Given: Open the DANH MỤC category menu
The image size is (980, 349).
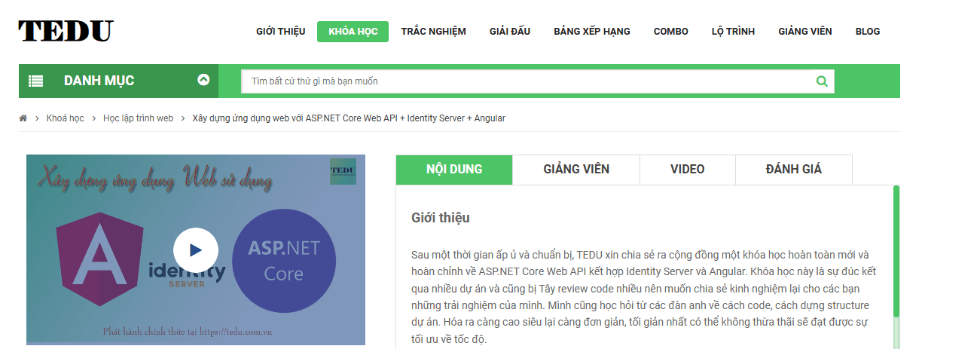Looking at the screenshot, I should pyautogui.click(x=118, y=81).
